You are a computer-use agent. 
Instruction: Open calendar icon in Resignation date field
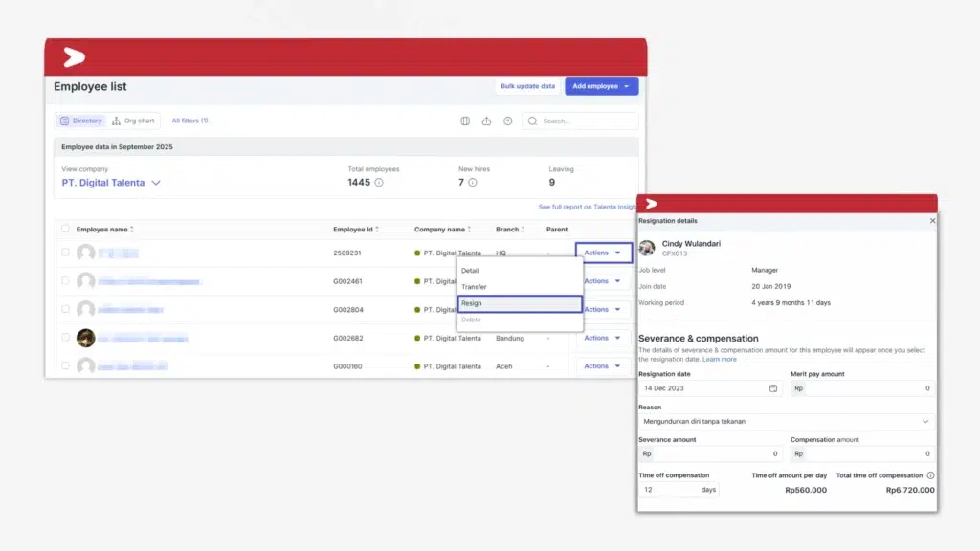(773, 388)
